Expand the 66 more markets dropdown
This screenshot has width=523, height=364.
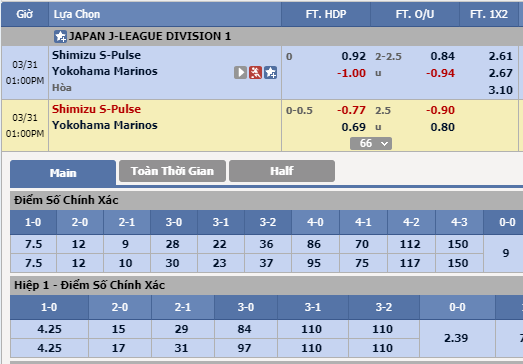(371, 143)
